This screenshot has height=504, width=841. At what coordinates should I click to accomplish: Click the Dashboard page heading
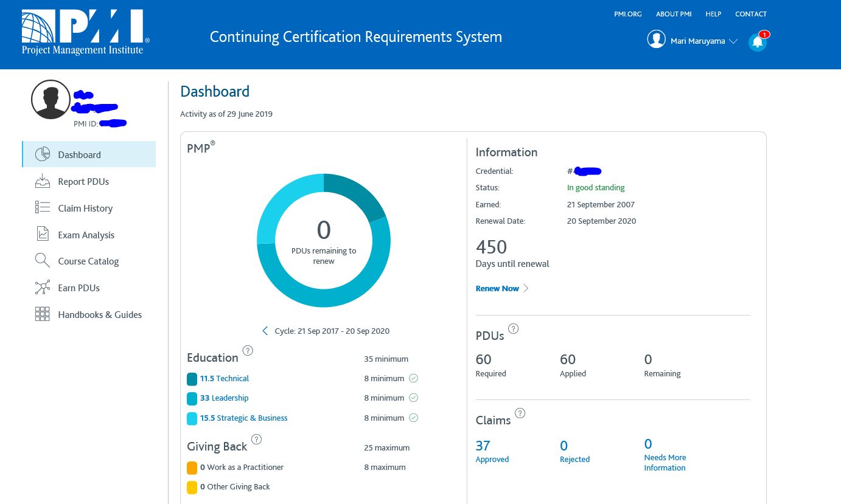pyautogui.click(x=215, y=91)
